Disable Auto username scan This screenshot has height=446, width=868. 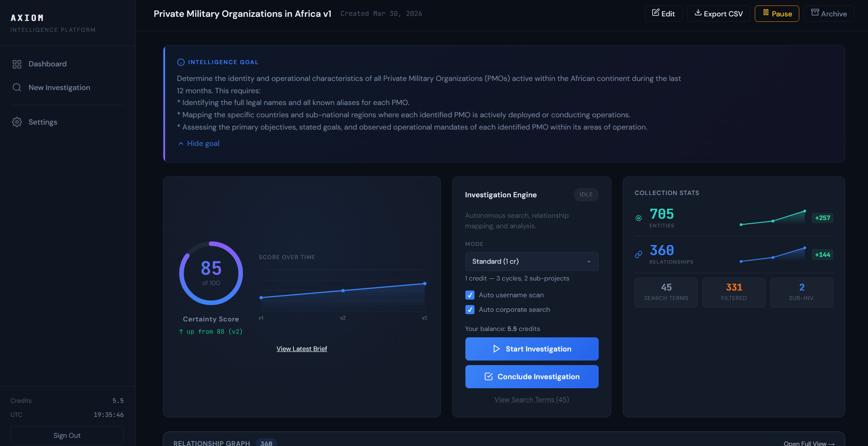[469, 295]
